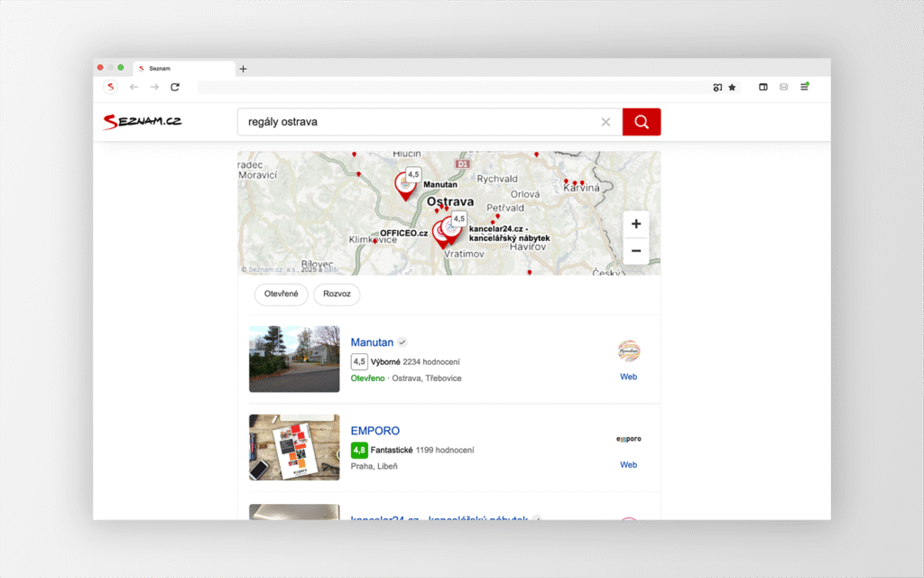Select the kancelar24.cz pin rated 4,5 on the map

[x=452, y=229]
